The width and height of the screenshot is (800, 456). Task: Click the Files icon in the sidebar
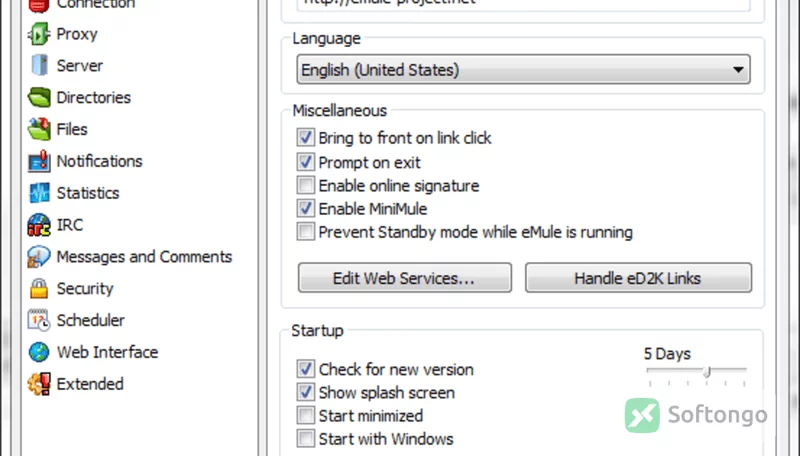pyautogui.click(x=39, y=129)
